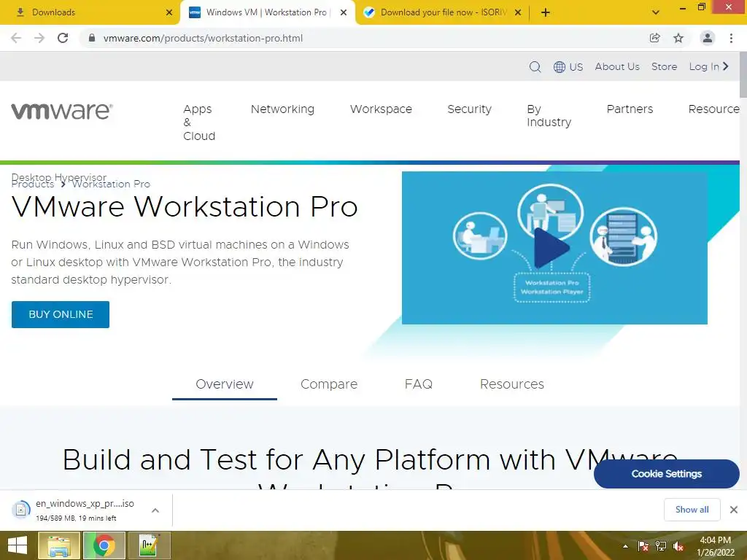
Task: Click the BUY ONLINE button
Action: pos(61,314)
